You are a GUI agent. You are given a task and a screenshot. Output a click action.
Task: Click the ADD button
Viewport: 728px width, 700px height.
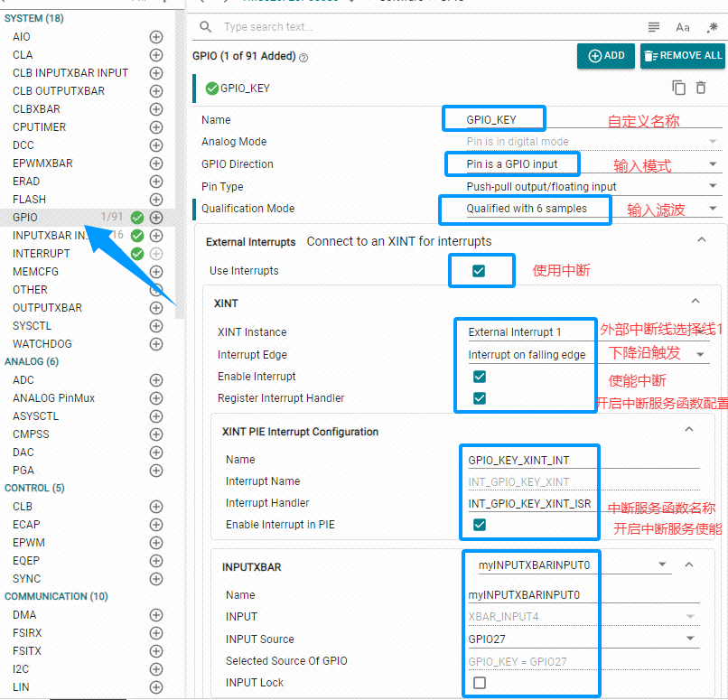point(606,56)
